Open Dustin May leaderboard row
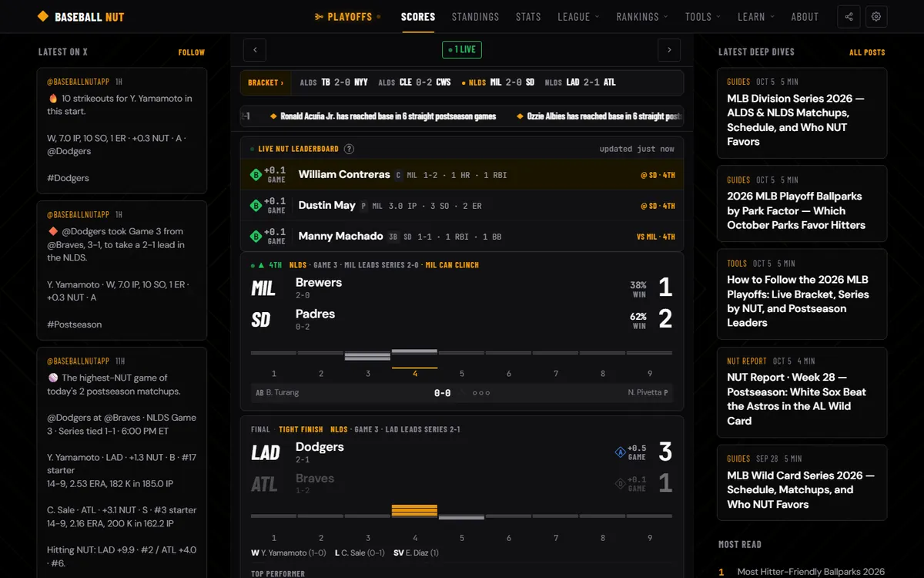 click(462, 206)
